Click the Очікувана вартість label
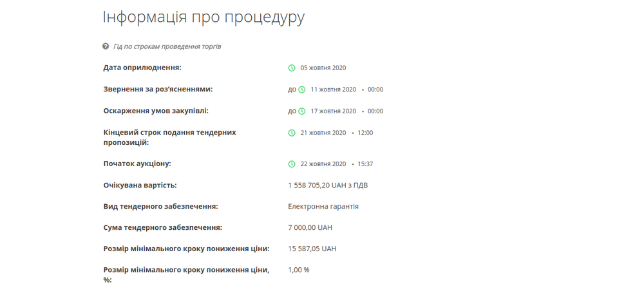 [x=140, y=185]
